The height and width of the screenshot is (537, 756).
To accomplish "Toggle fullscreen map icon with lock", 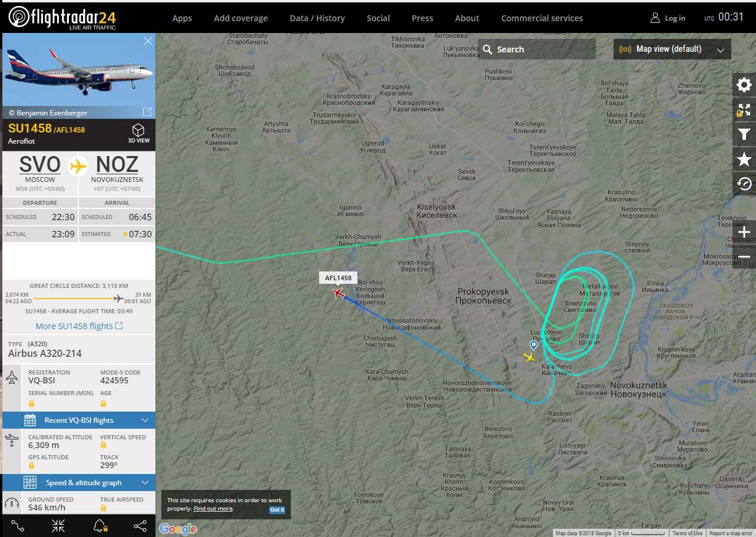I will pos(744,110).
